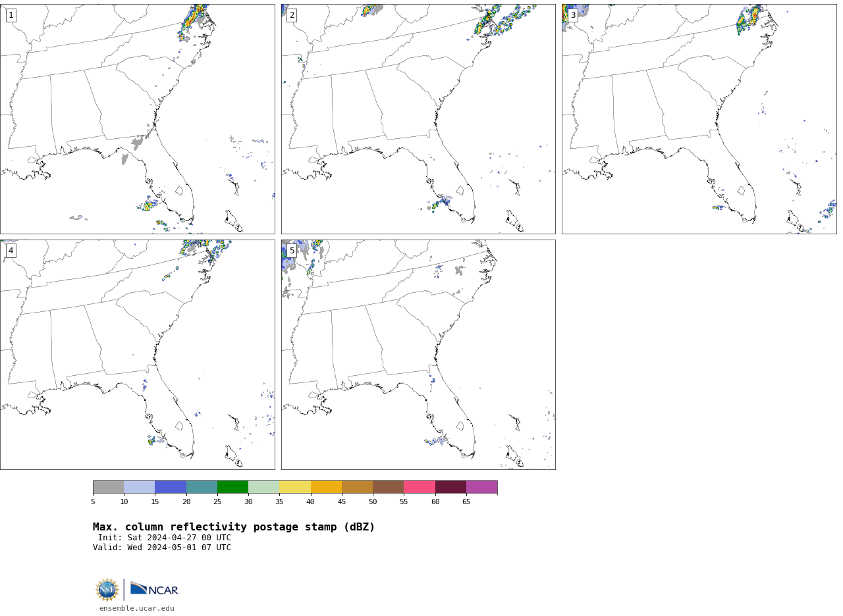Click the panel number label 4
This screenshot has width=843, height=616.
pyautogui.click(x=11, y=251)
